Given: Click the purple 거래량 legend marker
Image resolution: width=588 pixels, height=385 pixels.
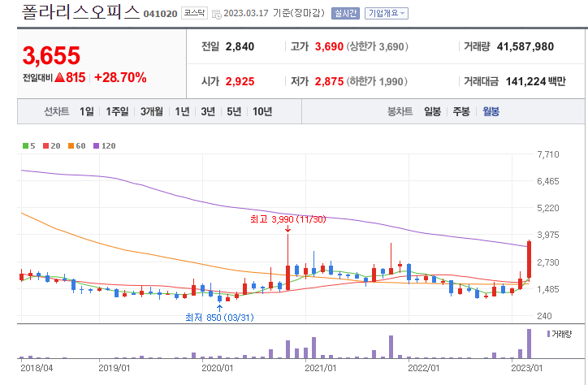Looking at the screenshot, I should [549, 334].
